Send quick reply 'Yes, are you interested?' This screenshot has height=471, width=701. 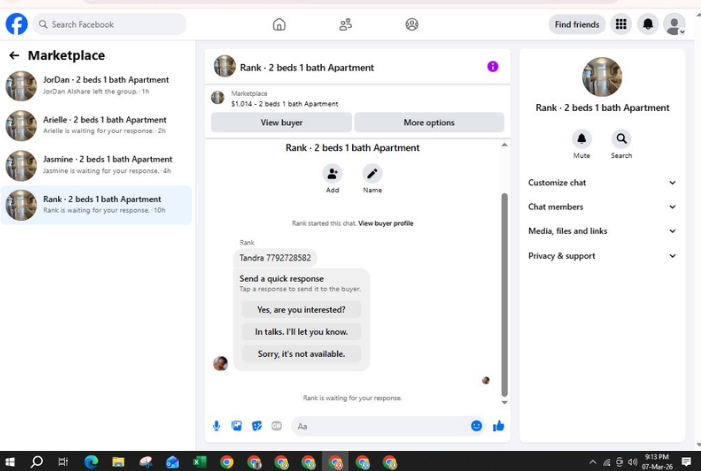pyautogui.click(x=301, y=310)
